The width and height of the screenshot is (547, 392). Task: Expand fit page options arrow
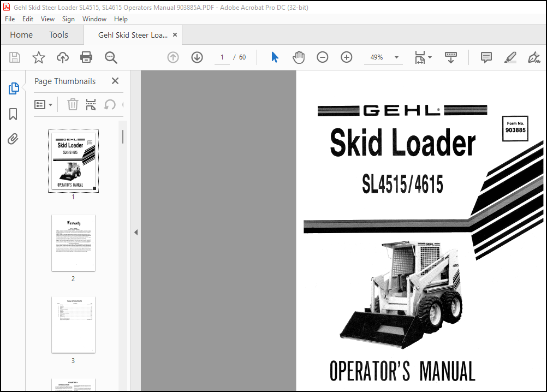click(x=430, y=57)
